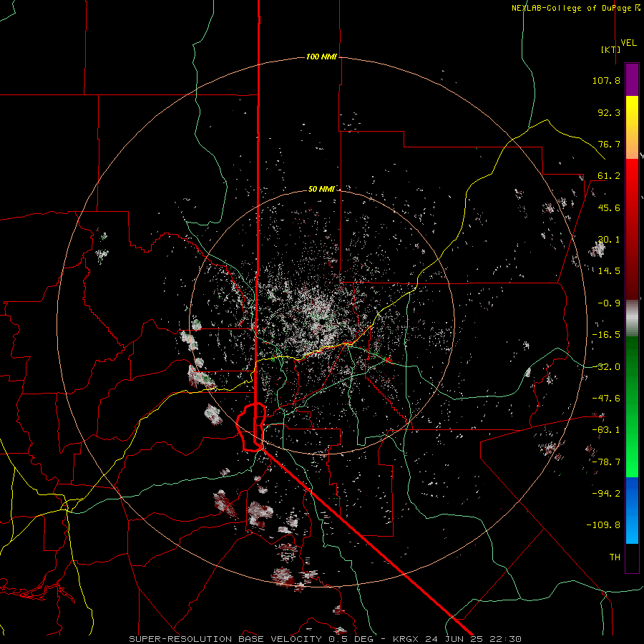Select the 30.1 scale value
The width and height of the screenshot is (644, 644).
tap(609, 240)
